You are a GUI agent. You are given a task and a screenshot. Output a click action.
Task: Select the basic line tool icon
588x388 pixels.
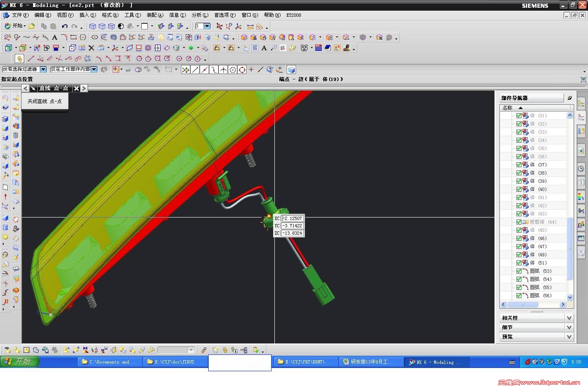(x=31, y=58)
